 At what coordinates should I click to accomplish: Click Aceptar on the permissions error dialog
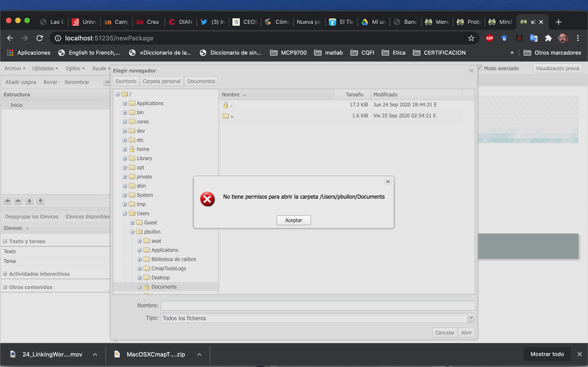pos(294,220)
